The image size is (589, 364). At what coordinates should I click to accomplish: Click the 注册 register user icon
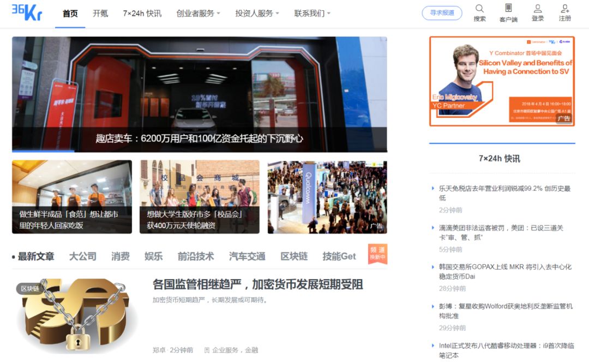click(x=565, y=9)
